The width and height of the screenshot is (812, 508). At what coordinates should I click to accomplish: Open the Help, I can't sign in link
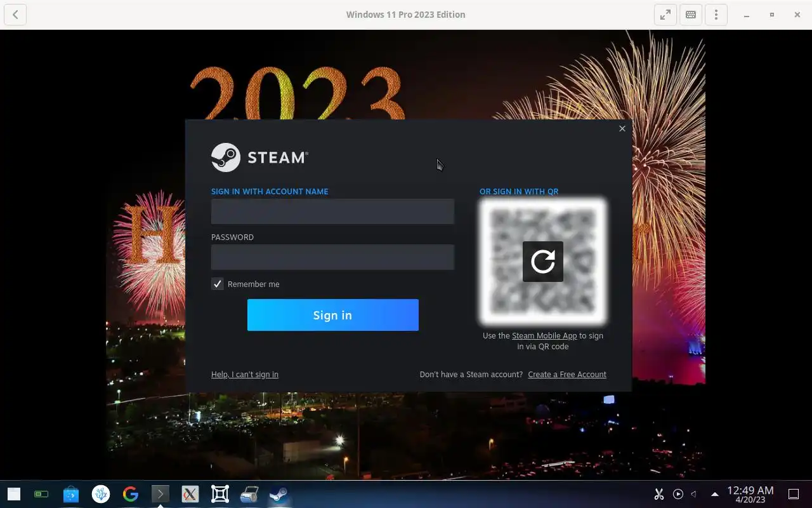(x=245, y=375)
